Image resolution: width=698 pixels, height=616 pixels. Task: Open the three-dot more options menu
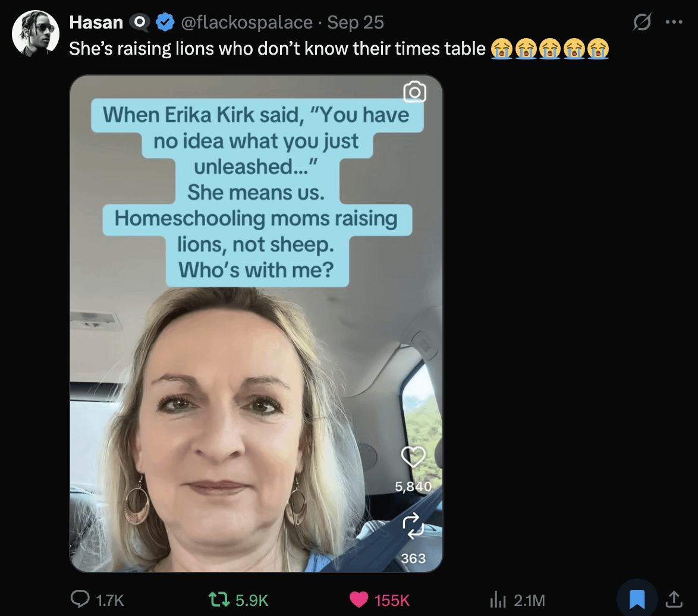pyautogui.click(x=674, y=23)
